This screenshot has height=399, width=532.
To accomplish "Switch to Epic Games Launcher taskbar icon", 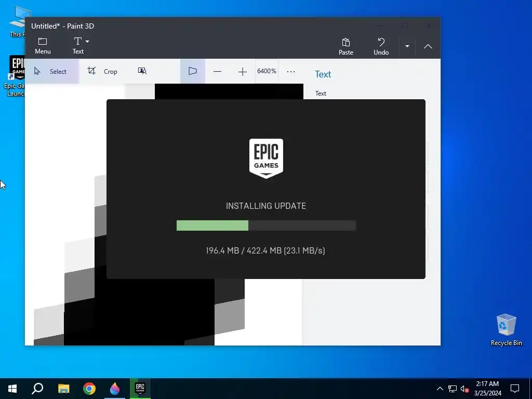I will pos(140,389).
